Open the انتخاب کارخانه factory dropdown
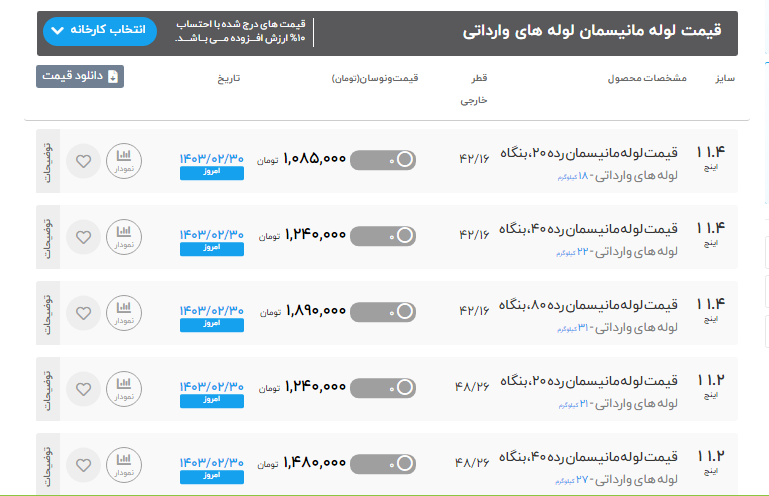Image resolution: width=769 pixels, height=496 pixels. [x=101, y=31]
